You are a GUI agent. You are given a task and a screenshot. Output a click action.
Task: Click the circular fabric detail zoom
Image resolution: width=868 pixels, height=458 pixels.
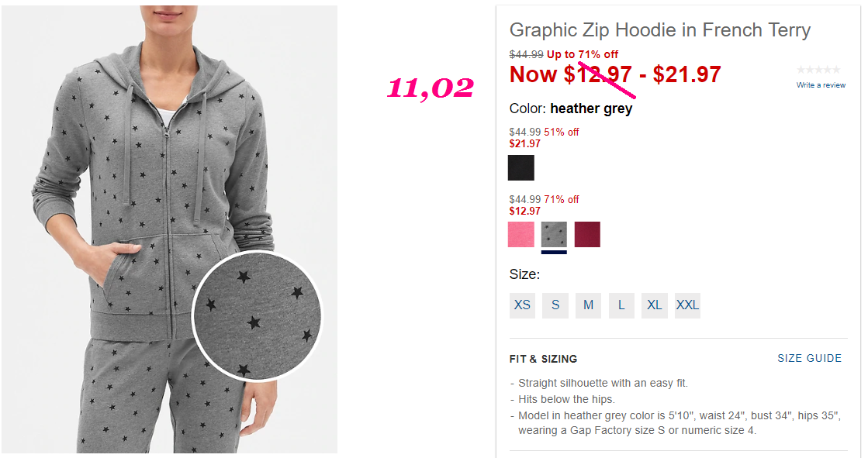257,315
